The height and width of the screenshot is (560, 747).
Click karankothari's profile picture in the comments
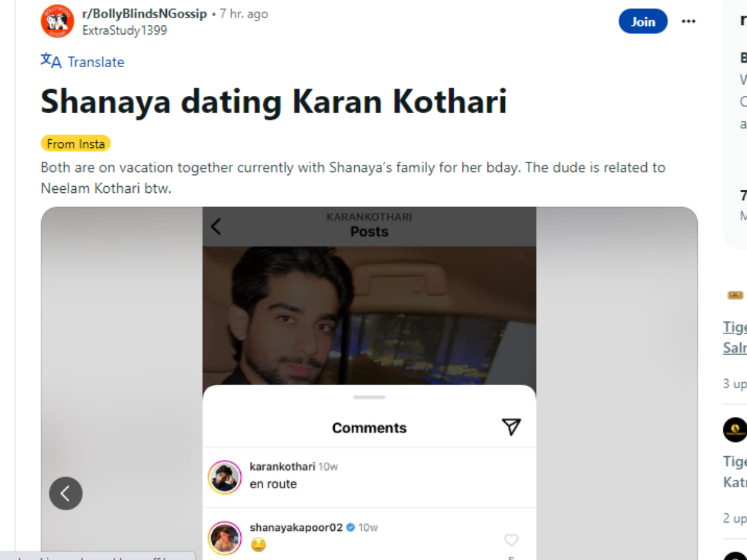click(224, 477)
